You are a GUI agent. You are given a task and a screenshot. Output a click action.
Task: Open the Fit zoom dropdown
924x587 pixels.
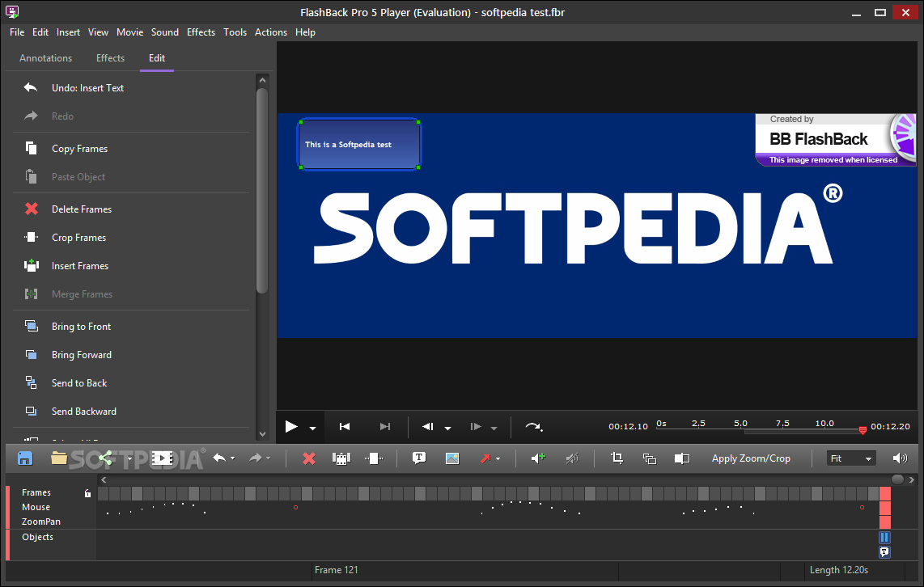tap(852, 458)
